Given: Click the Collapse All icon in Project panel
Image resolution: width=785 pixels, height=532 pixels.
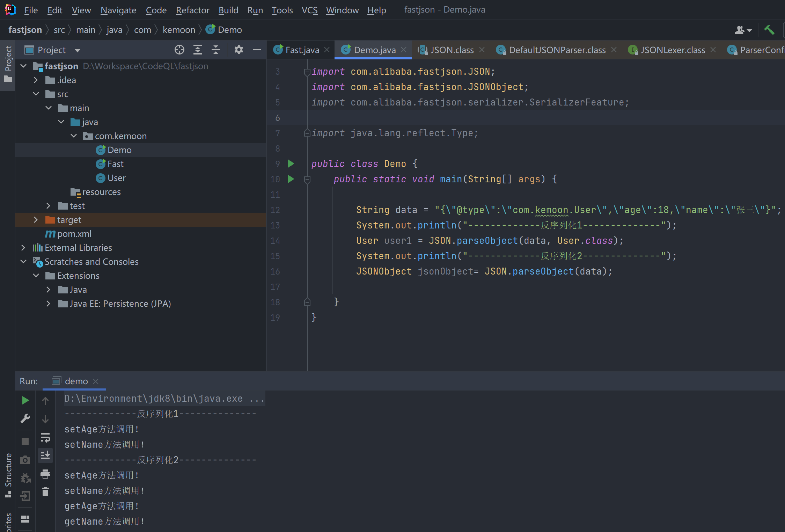Looking at the screenshot, I should coord(216,50).
